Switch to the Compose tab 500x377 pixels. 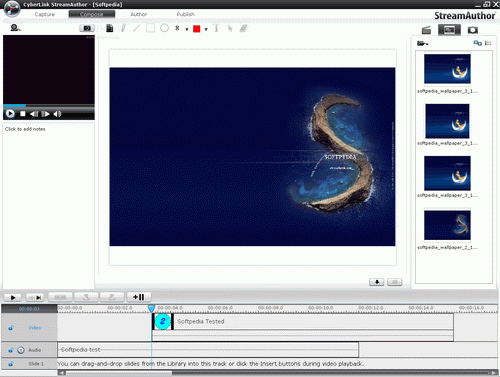[x=92, y=14]
